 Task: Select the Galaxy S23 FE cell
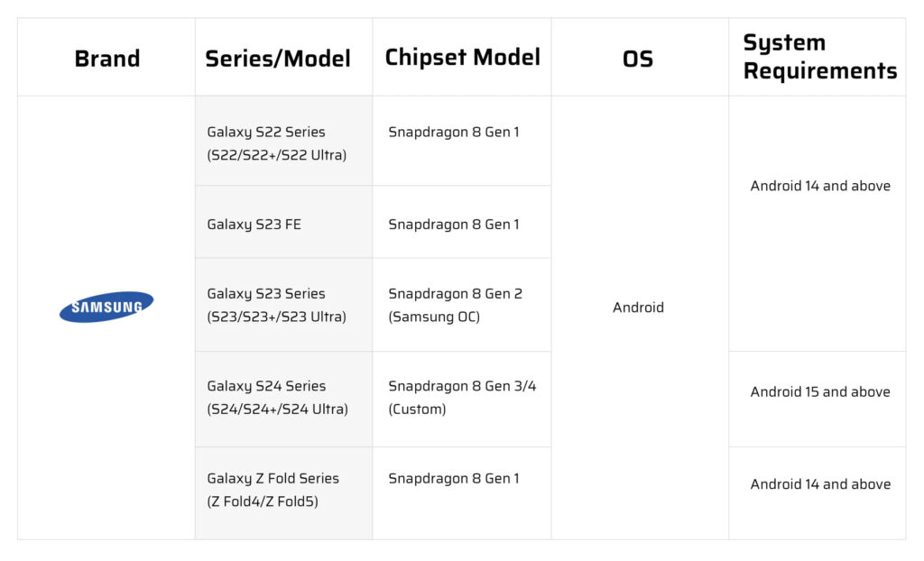[254, 224]
